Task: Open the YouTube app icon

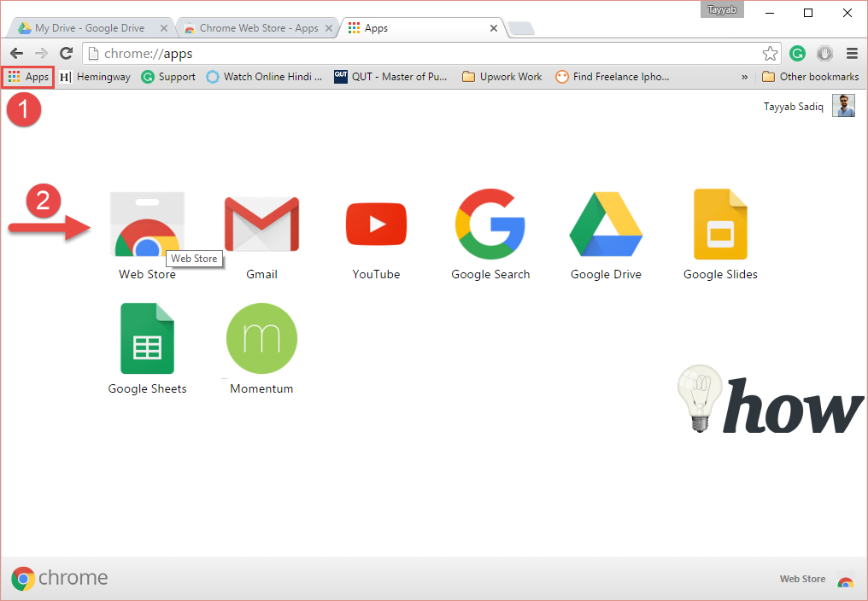Action: tap(377, 225)
